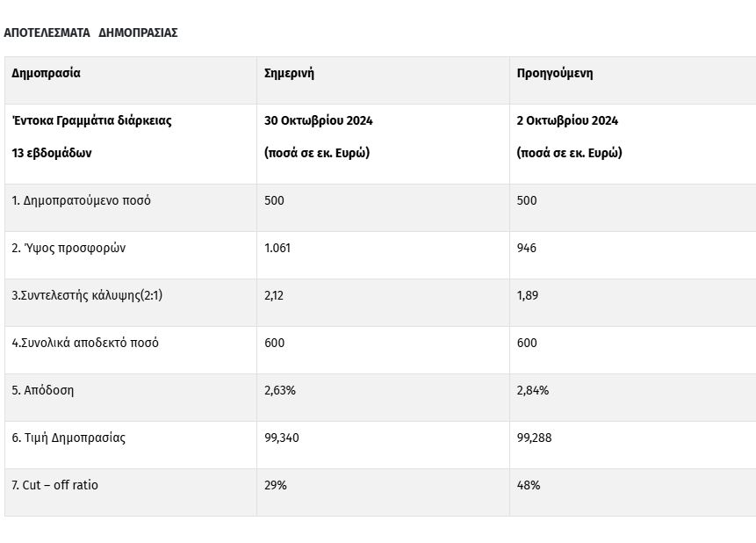Select the coverage ratio value 2,12
The height and width of the screenshot is (543, 756).
(x=274, y=295)
